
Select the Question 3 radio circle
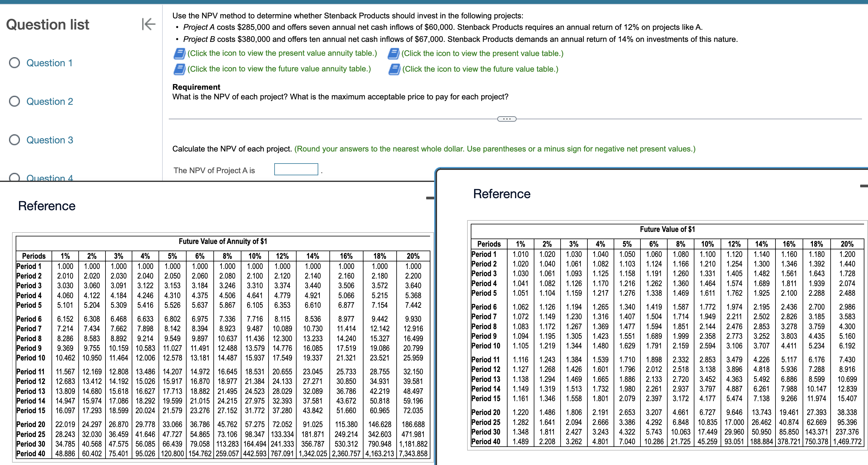coord(14,140)
